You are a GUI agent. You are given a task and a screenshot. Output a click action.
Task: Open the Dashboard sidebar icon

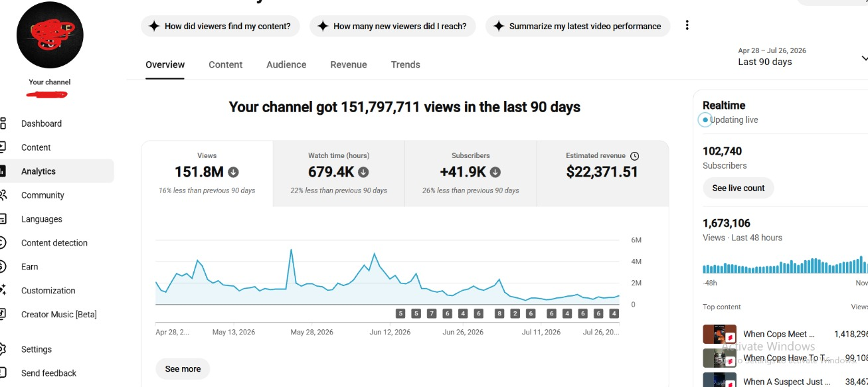coord(3,123)
